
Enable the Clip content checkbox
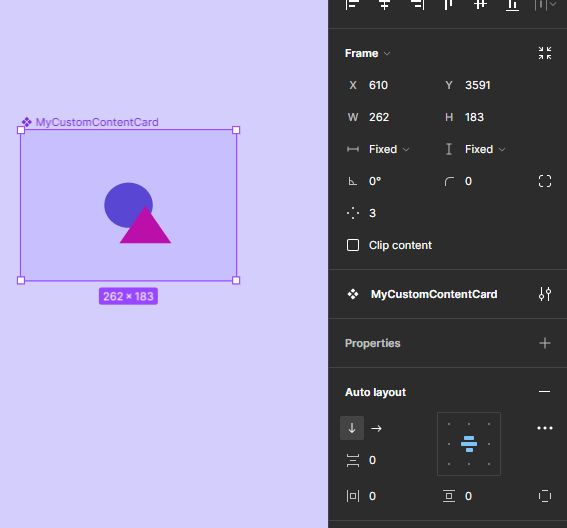click(x=353, y=245)
